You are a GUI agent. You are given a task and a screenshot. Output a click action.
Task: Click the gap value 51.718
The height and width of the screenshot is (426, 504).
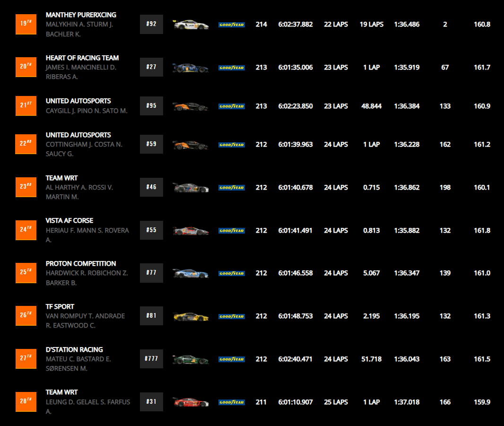(x=371, y=359)
